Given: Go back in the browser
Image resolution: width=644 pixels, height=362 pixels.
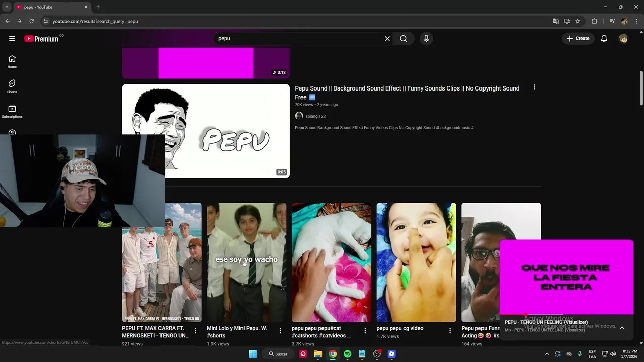Looking at the screenshot, I should tap(7, 21).
